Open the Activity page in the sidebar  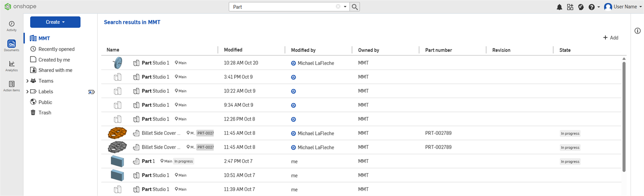click(12, 26)
